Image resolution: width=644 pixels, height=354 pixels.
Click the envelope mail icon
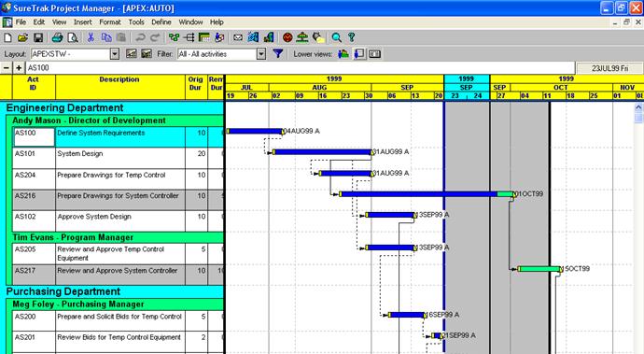point(237,37)
